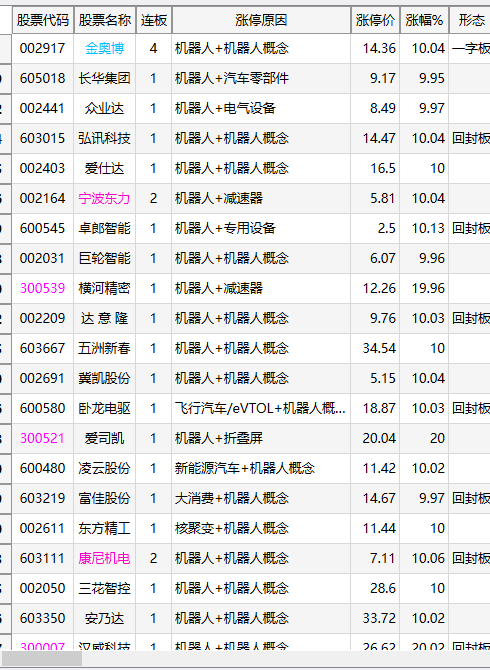Select stock code 603667
This screenshot has height=670, width=490.
click(43, 348)
